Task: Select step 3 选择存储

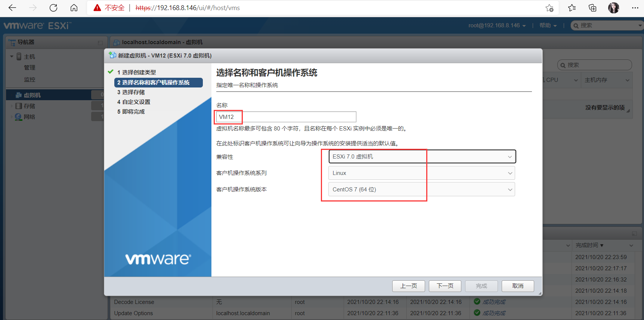Action: click(131, 92)
